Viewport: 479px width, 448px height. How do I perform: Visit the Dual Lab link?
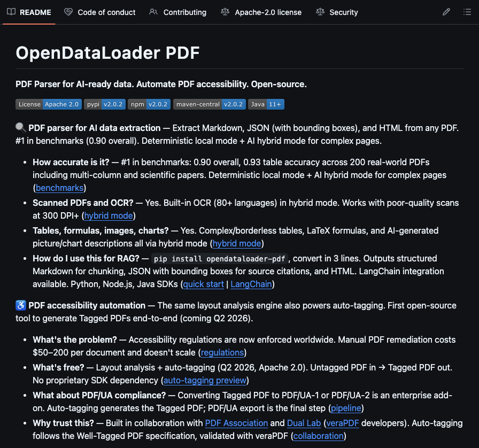point(304,423)
